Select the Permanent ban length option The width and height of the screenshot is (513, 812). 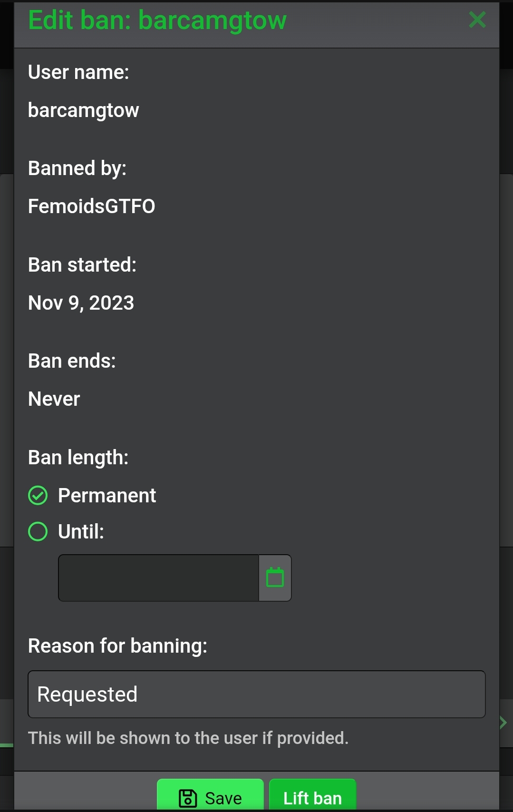[x=38, y=495]
